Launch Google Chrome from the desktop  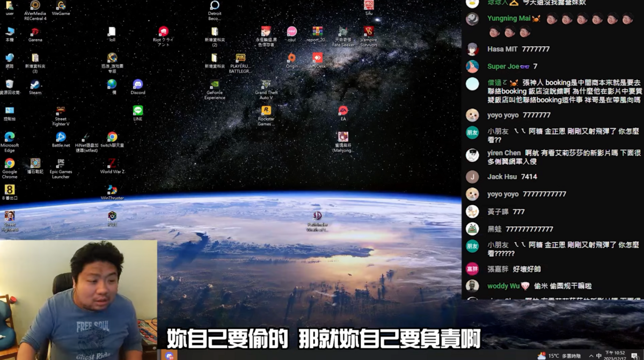click(9, 168)
